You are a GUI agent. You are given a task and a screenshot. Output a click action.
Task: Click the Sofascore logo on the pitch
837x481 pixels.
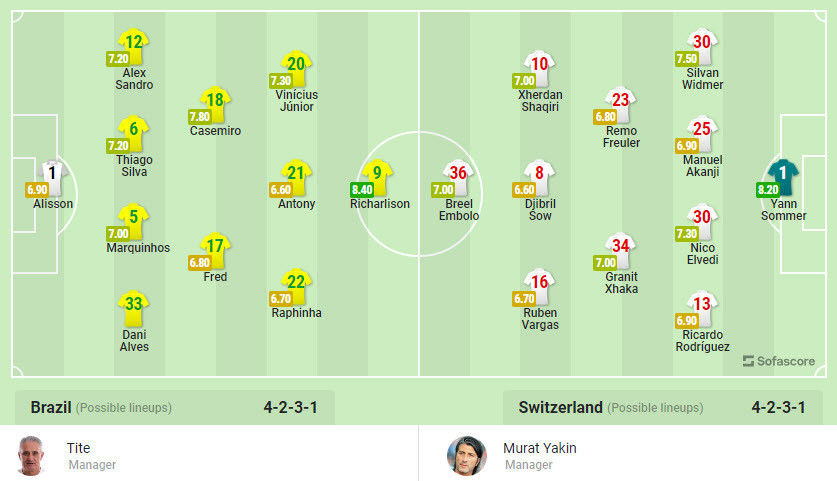pyautogui.click(x=779, y=361)
